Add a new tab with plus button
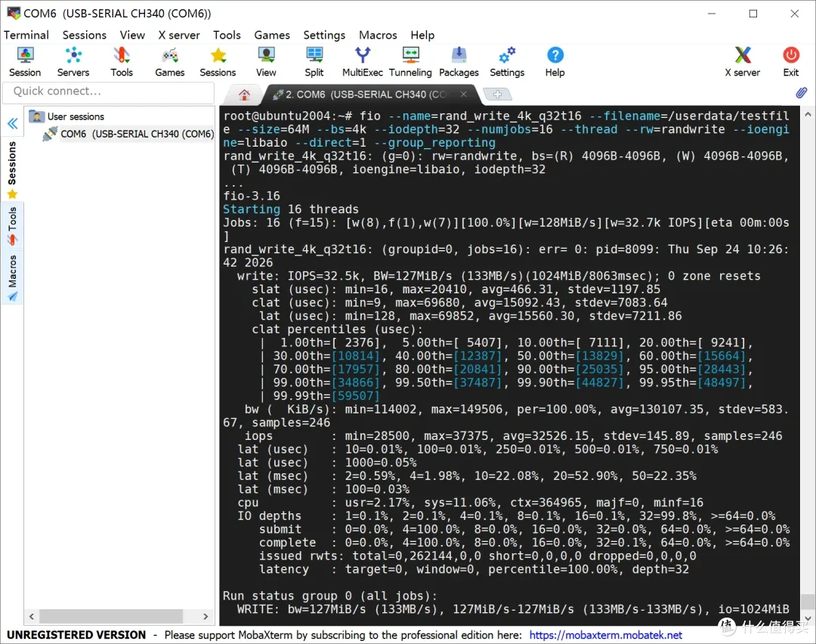Viewport: 816px width, 644px height. [497, 94]
